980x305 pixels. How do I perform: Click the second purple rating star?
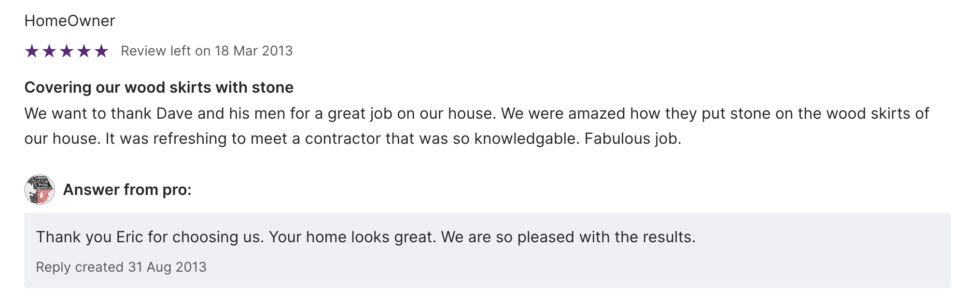click(x=49, y=51)
